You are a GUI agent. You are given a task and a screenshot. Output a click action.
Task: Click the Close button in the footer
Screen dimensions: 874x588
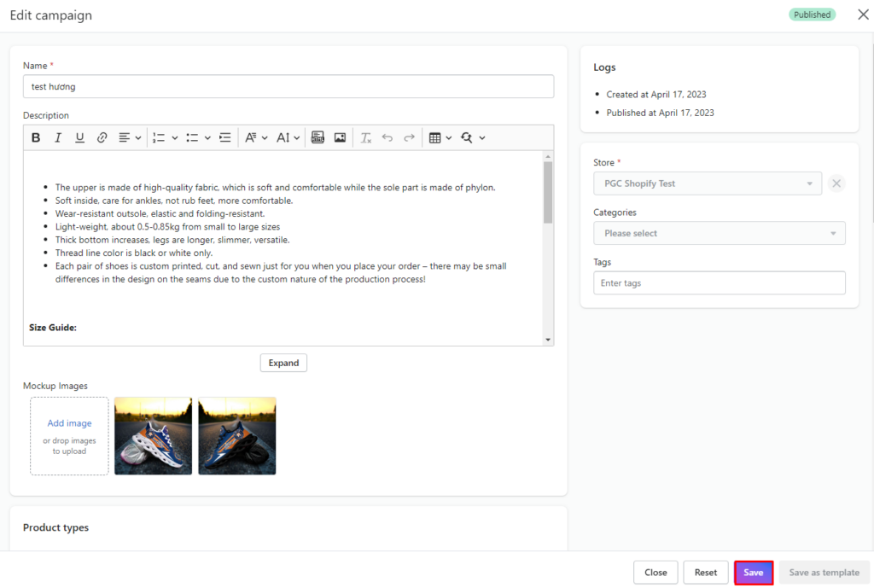pyautogui.click(x=655, y=573)
